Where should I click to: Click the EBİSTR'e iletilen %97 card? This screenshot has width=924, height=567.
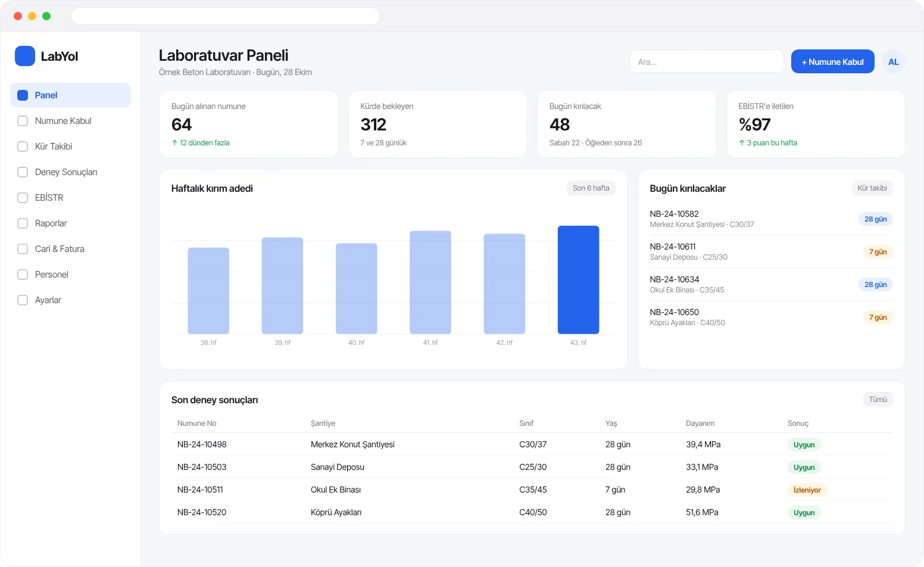816,124
